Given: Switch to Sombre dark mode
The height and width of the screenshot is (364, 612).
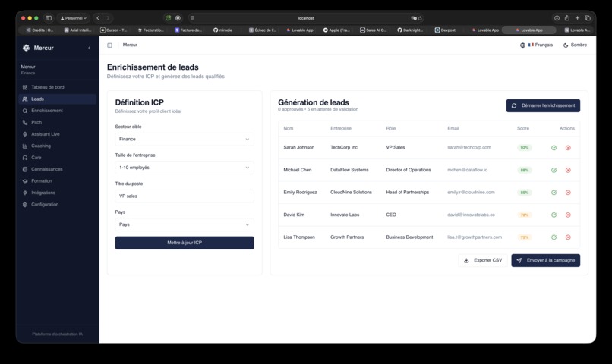Looking at the screenshot, I should point(575,45).
